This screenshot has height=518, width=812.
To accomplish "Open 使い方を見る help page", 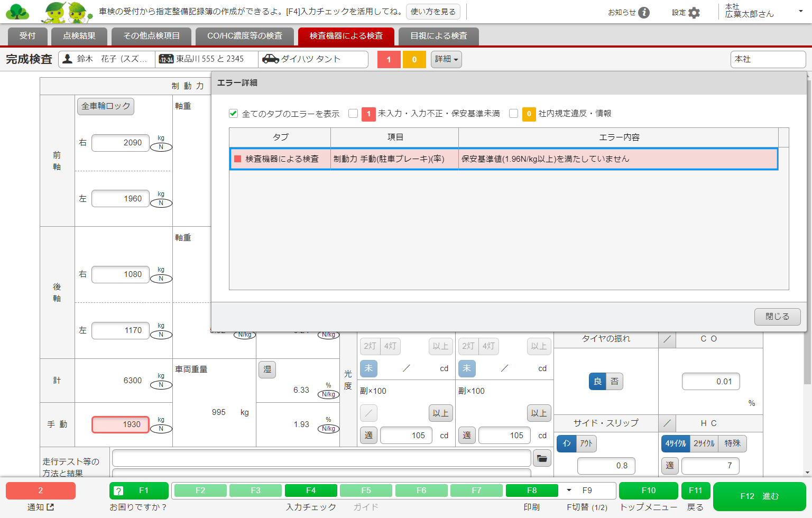I will pos(433,12).
